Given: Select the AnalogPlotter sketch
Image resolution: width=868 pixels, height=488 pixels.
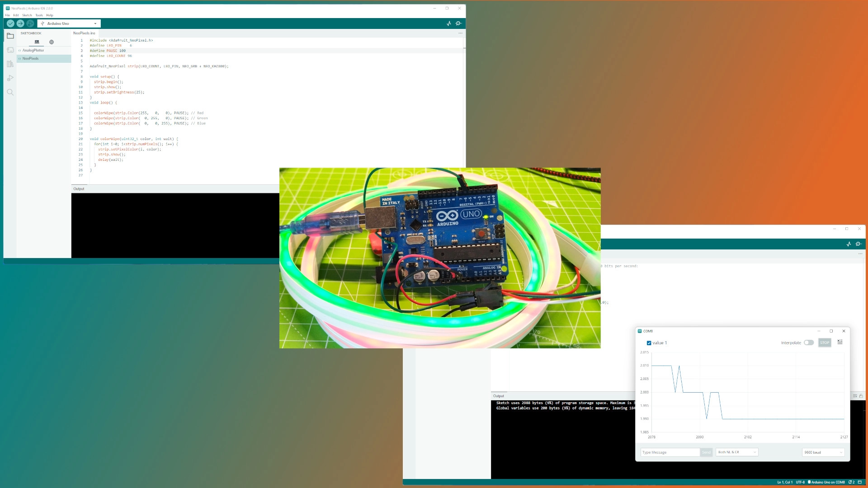Looking at the screenshot, I should tap(33, 50).
